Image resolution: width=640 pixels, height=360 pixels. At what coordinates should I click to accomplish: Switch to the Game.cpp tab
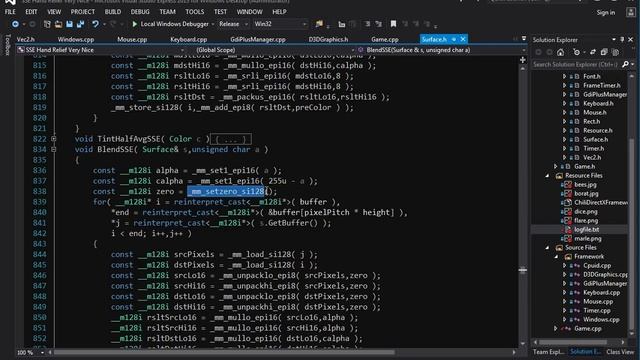(x=385, y=39)
